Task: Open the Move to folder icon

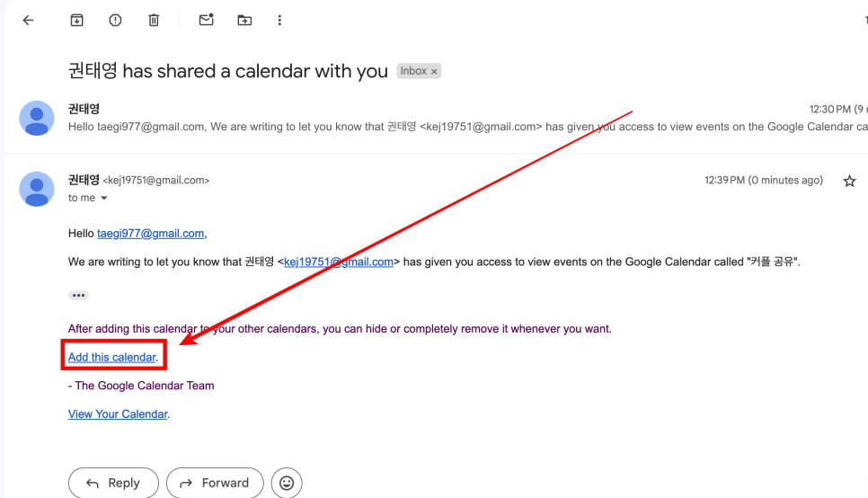Action: pos(244,21)
